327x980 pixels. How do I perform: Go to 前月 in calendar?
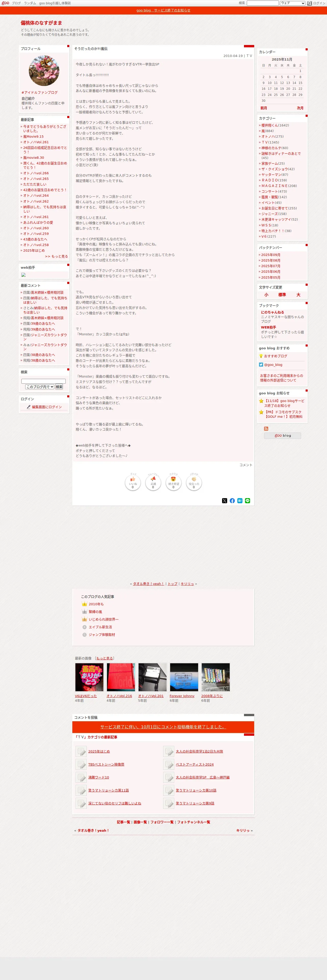pyautogui.click(x=264, y=108)
